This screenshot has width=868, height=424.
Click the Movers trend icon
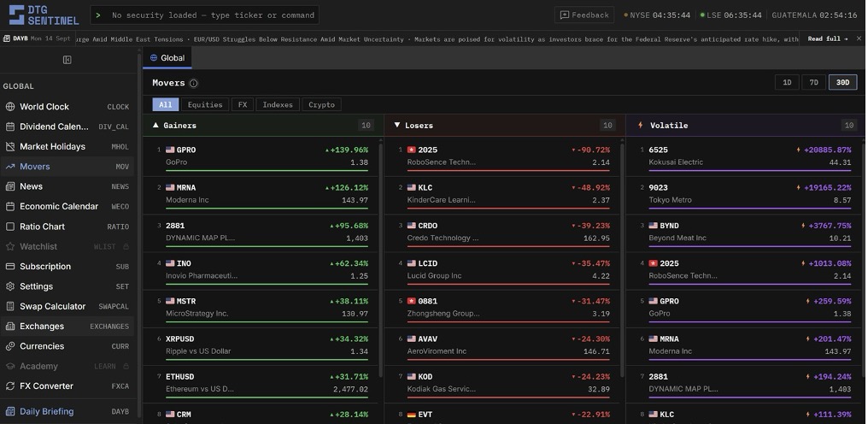(10, 167)
